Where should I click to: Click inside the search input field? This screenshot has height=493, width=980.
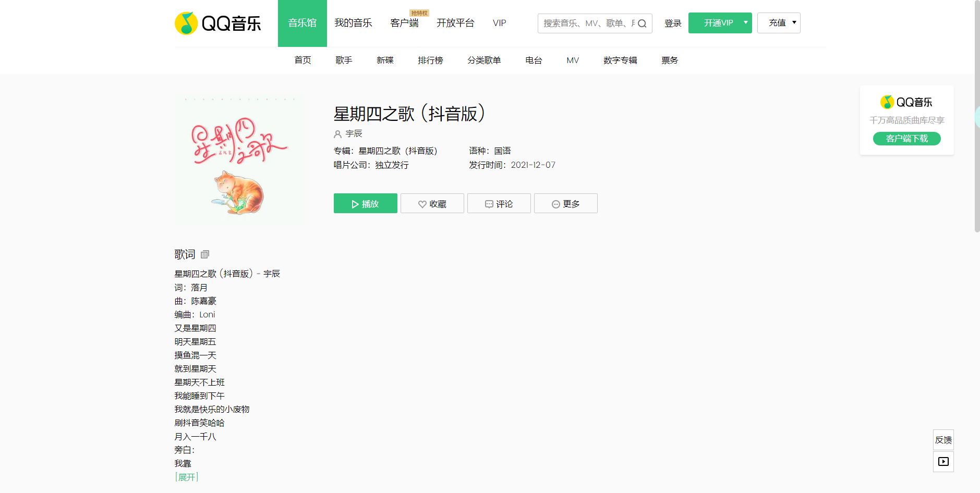click(x=584, y=23)
